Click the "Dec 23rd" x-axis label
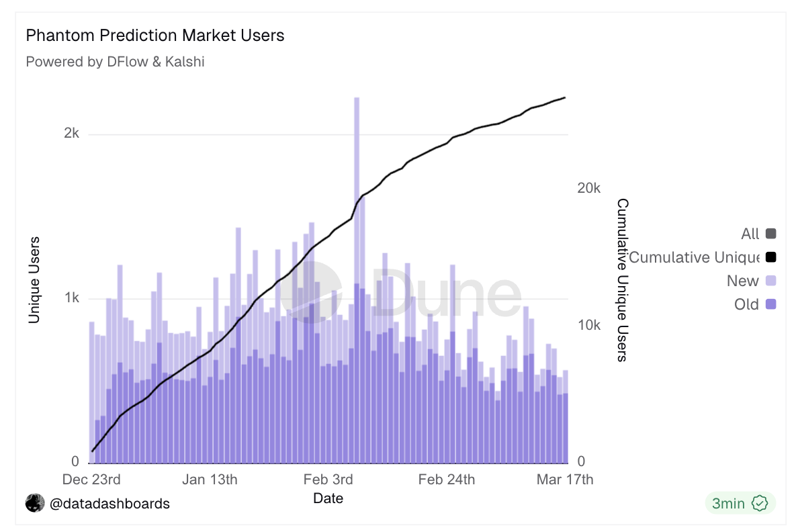Screen dimensions: 798x532 pyautogui.click(x=91, y=480)
